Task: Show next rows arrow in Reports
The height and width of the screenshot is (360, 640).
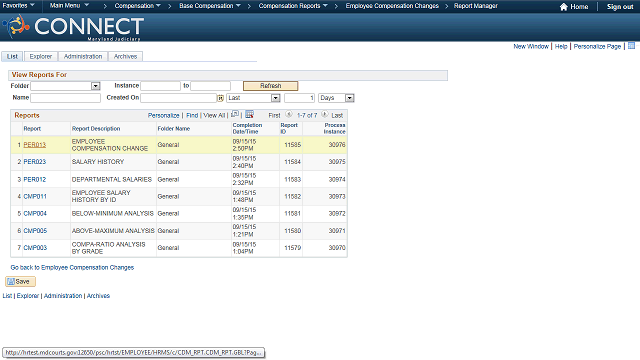Action: [x=324, y=115]
